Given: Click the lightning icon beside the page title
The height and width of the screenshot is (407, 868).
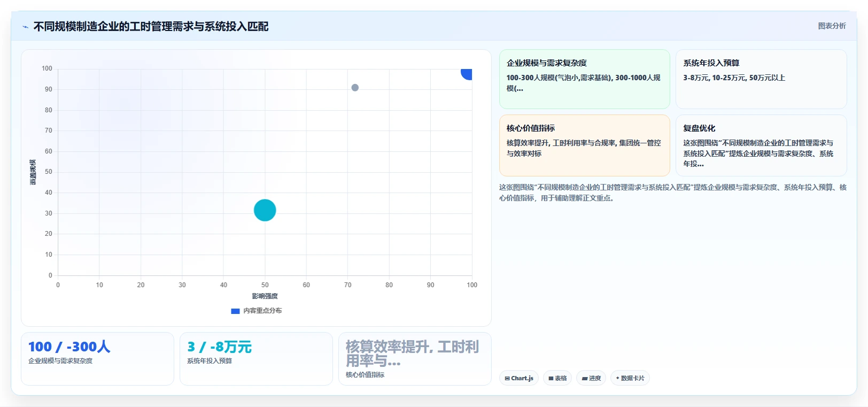Looking at the screenshot, I should point(25,27).
